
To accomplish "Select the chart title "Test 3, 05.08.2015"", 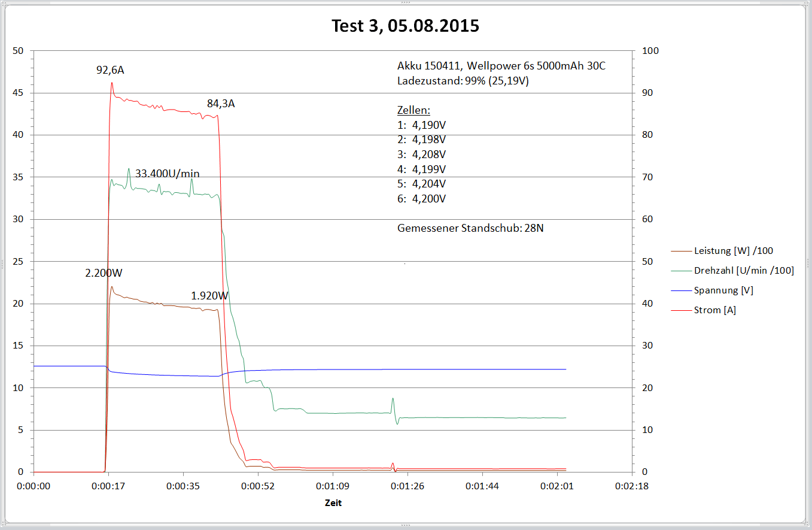I will coord(405,26).
